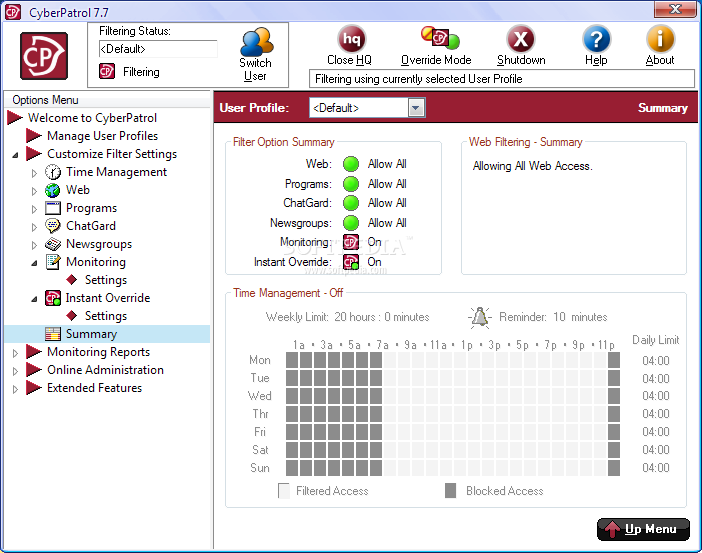Click Reminder 10 minutes value
This screenshot has height=553, width=702.
(x=580, y=317)
